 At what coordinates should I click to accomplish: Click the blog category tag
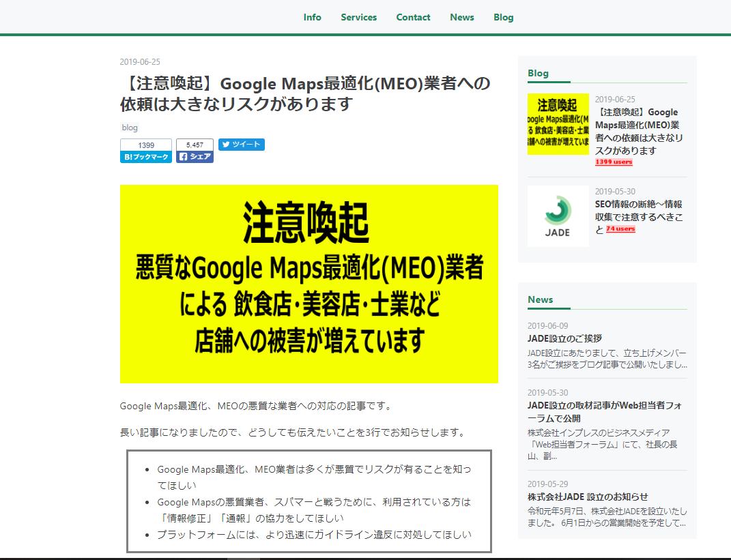130,127
